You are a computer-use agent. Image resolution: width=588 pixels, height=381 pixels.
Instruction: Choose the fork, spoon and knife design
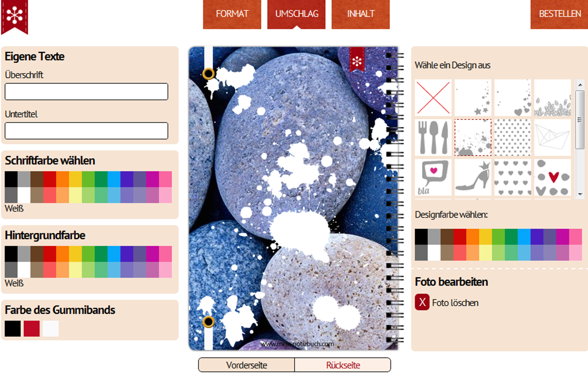pos(433,138)
